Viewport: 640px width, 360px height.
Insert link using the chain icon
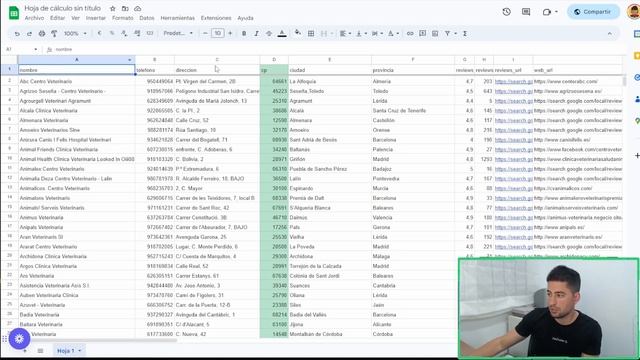coord(410,33)
